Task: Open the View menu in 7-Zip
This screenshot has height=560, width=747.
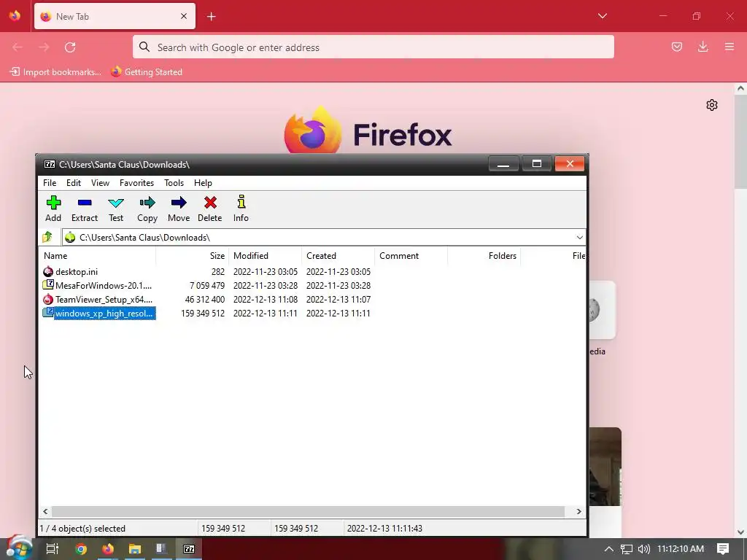Action: pos(100,183)
